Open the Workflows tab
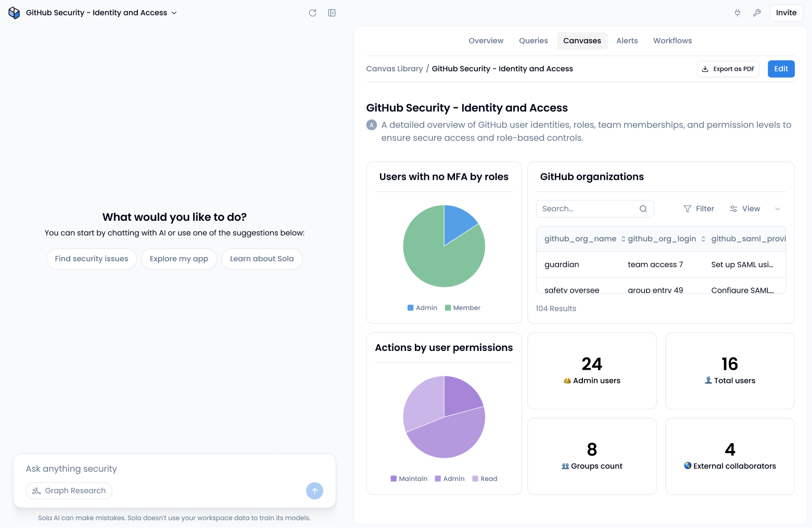This screenshot has width=812, height=528. click(x=673, y=41)
